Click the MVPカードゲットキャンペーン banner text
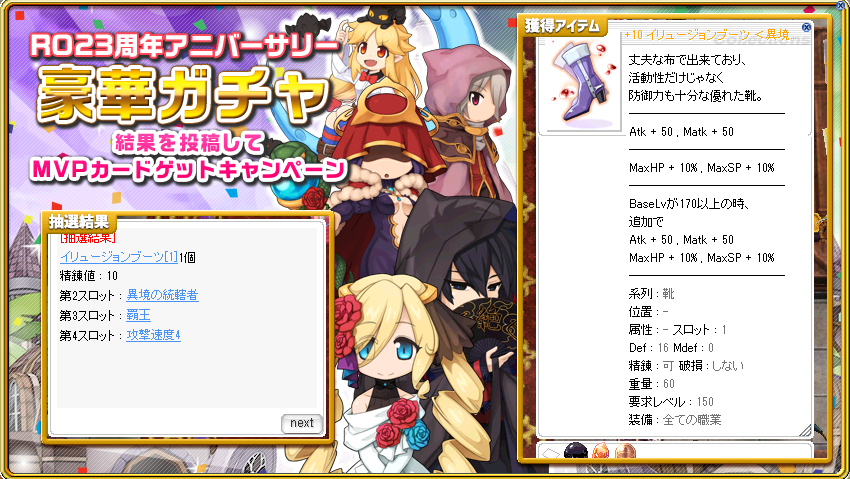 [189, 170]
